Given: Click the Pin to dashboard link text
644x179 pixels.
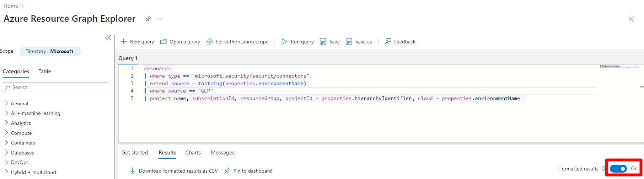Looking at the screenshot, I should coord(253,171).
